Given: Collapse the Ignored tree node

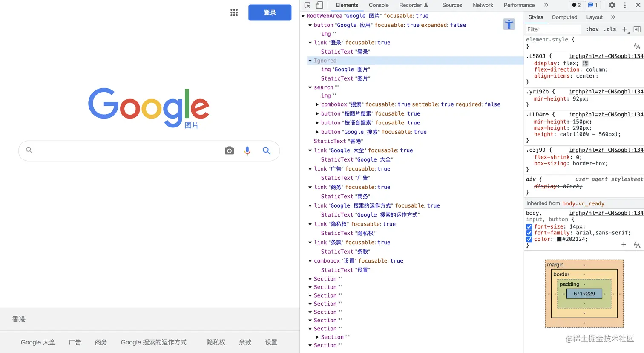Looking at the screenshot, I should (x=310, y=61).
